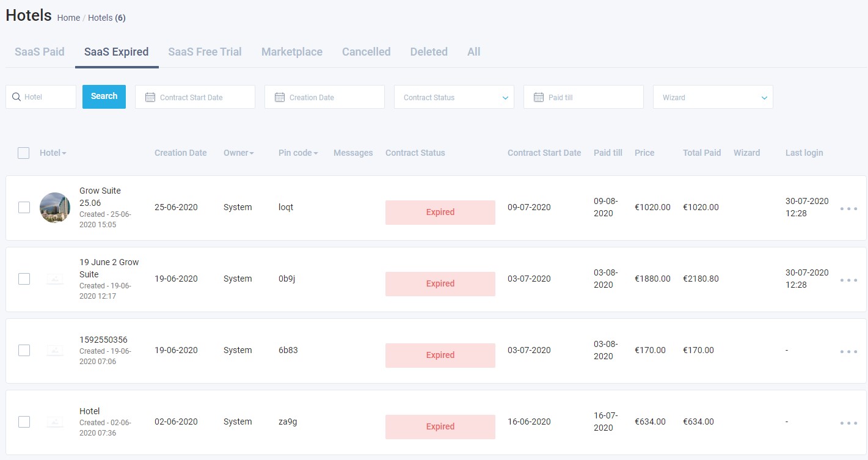Select the 1592550356 row checkbox
This screenshot has height=460, width=868.
coord(24,350)
